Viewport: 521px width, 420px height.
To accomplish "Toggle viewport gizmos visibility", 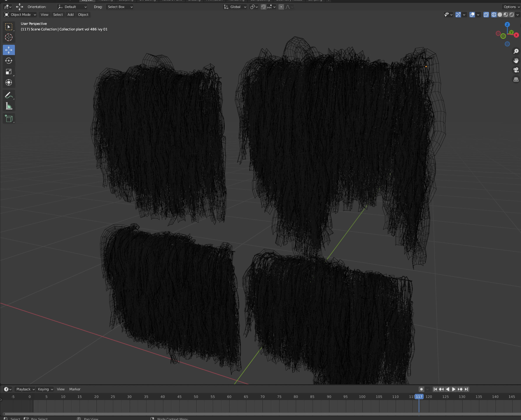I will (x=458, y=15).
